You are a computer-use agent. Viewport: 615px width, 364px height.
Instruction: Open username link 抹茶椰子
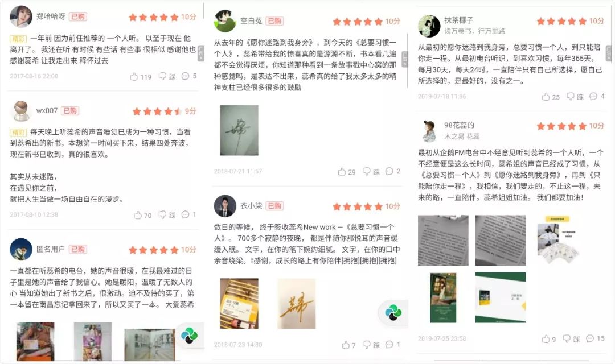[x=459, y=20]
